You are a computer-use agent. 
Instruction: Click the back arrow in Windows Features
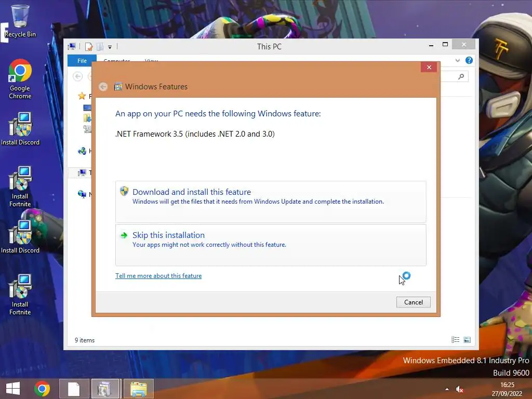tap(103, 87)
